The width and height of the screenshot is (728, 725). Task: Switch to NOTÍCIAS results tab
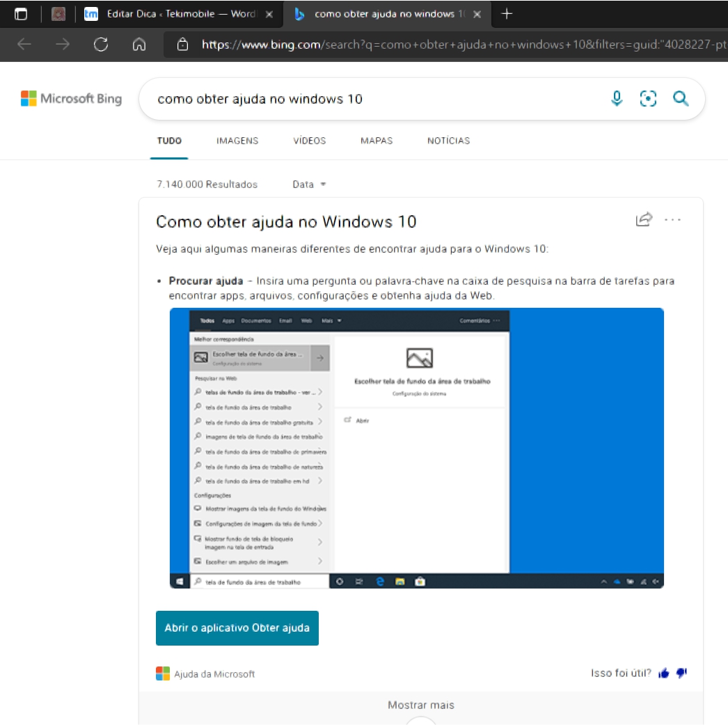click(x=448, y=141)
